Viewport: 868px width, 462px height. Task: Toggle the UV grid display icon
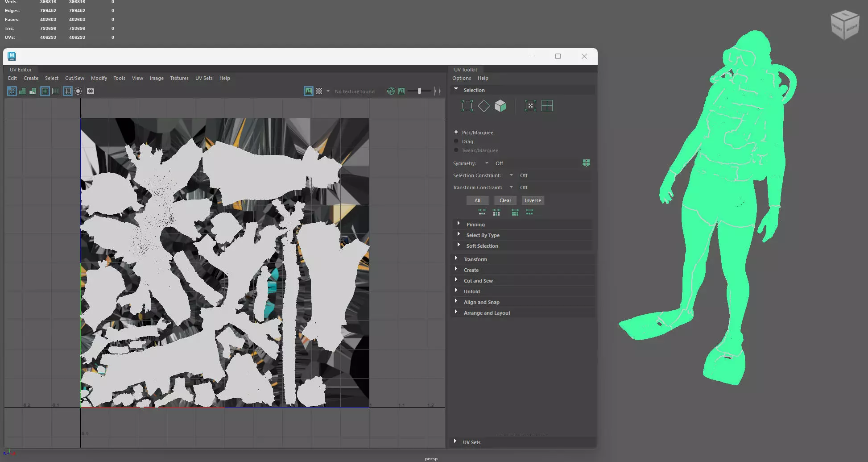click(x=68, y=91)
